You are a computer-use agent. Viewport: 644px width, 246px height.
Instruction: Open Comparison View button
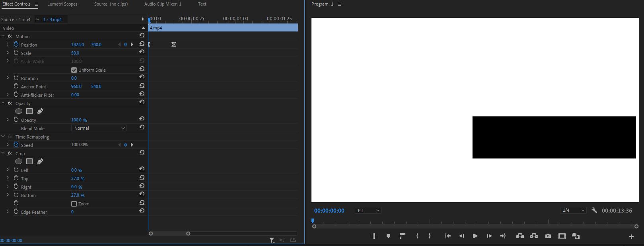[x=576, y=236]
